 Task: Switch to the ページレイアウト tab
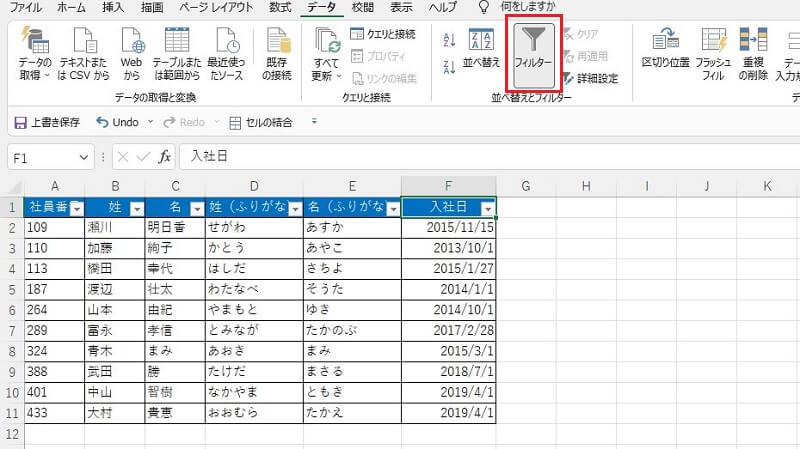tap(216, 7)
